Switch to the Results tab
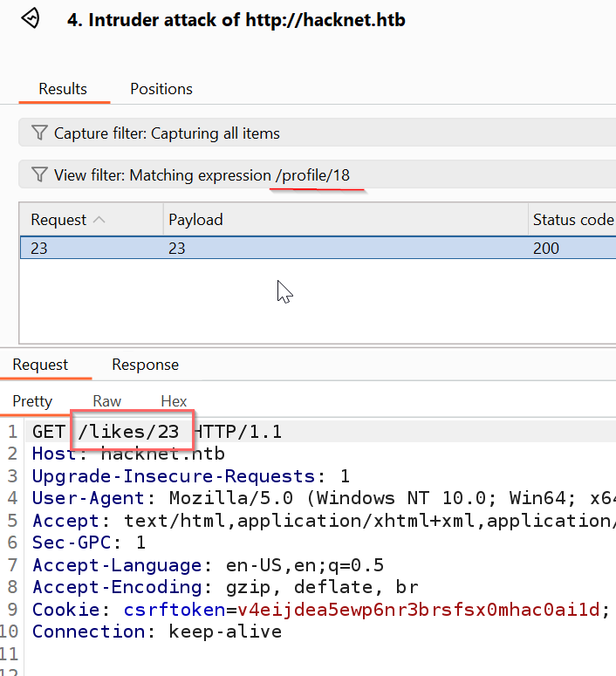Image resolution: width=616 pixels, height=676 pixels. [x=63, y=89]
